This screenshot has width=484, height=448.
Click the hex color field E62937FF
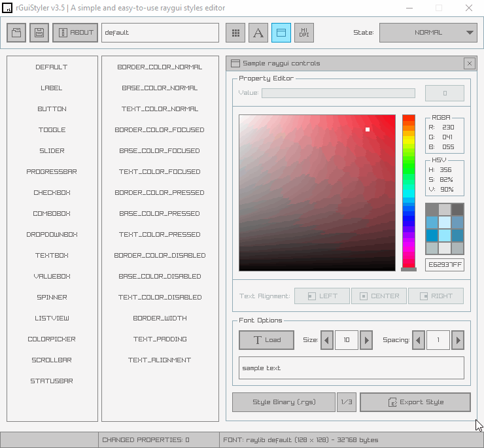(x=445, y=265)
